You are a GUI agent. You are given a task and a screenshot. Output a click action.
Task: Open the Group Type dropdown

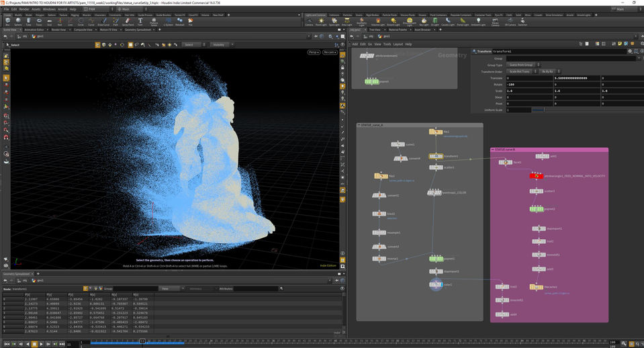tap(524, 65)
